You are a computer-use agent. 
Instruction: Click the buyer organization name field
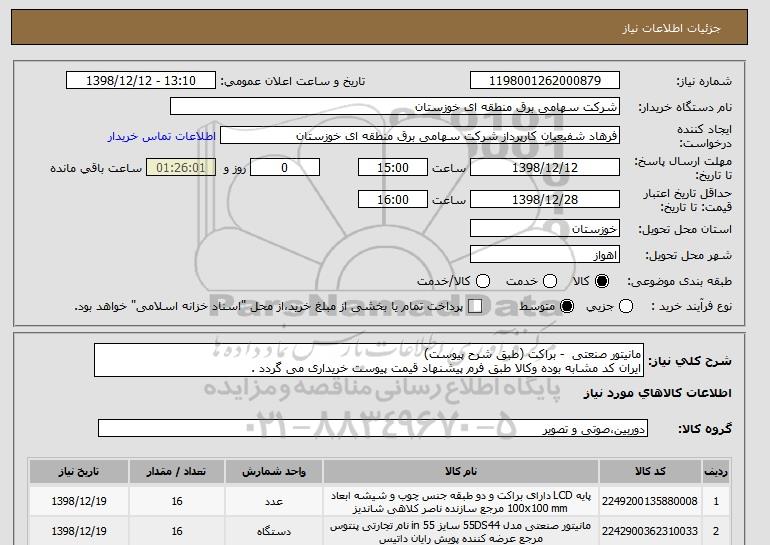click(x=395, y=107)
